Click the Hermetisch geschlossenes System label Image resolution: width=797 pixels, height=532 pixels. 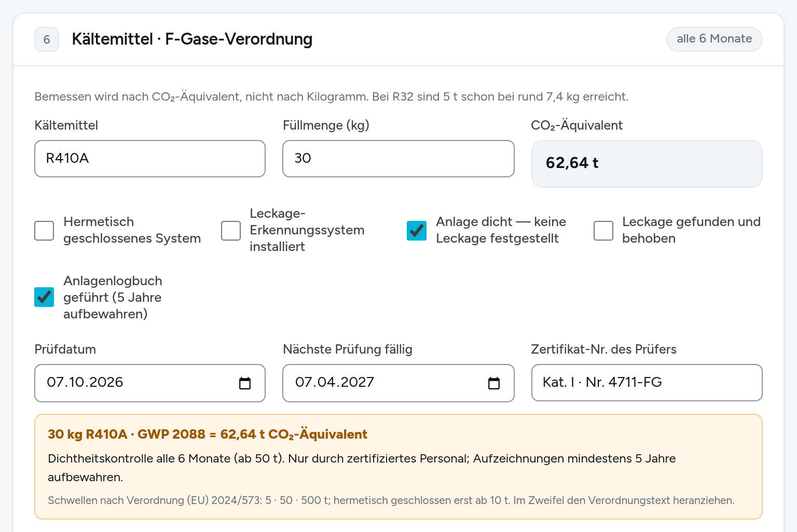pos(132,230)
